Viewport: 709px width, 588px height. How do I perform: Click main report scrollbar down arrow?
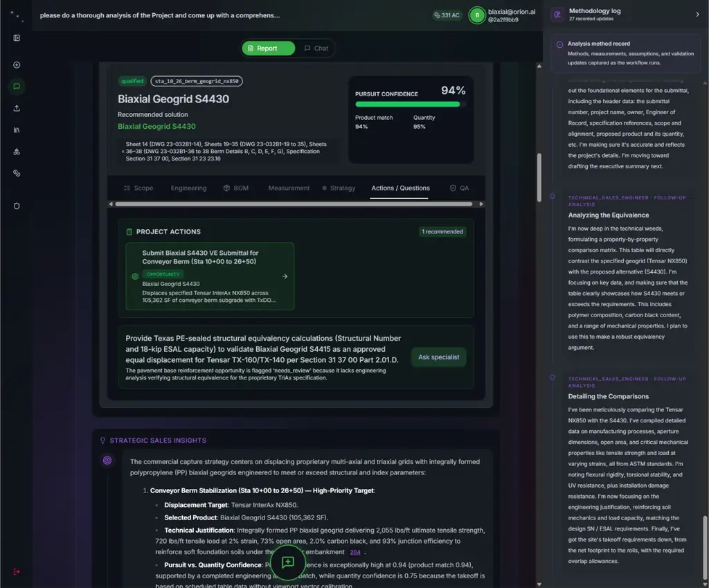coord(539,585)
